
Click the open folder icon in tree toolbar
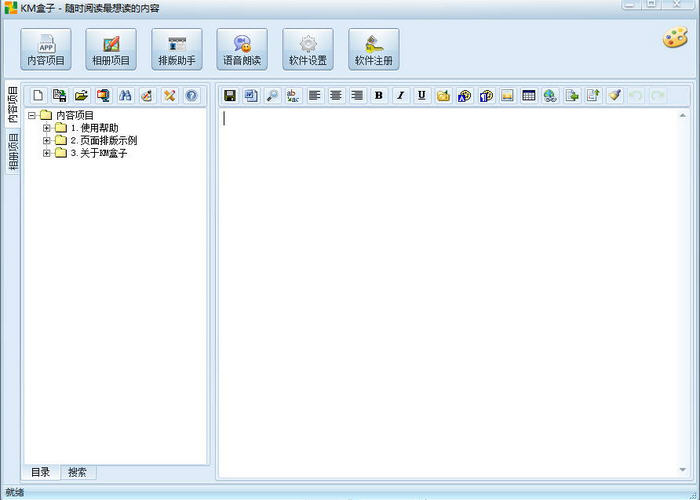click(x=81, y=95)
